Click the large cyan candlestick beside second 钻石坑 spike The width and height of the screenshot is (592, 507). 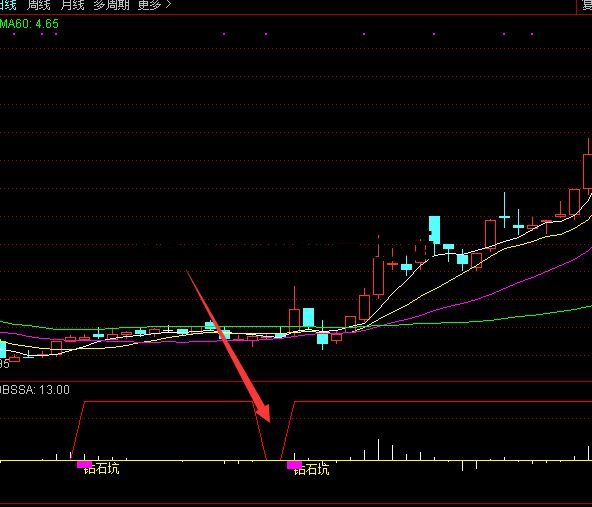click(x=308, y=317)
